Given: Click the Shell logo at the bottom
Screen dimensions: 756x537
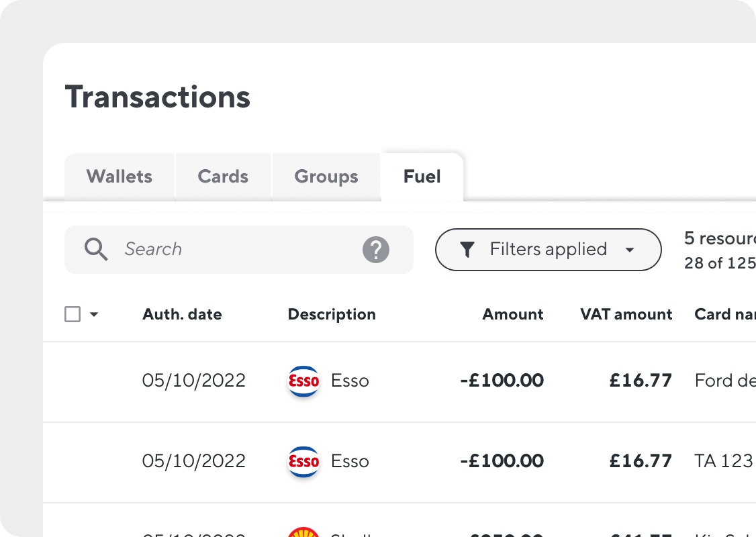Looking at the screenshot, I should (x=303, y=532).
